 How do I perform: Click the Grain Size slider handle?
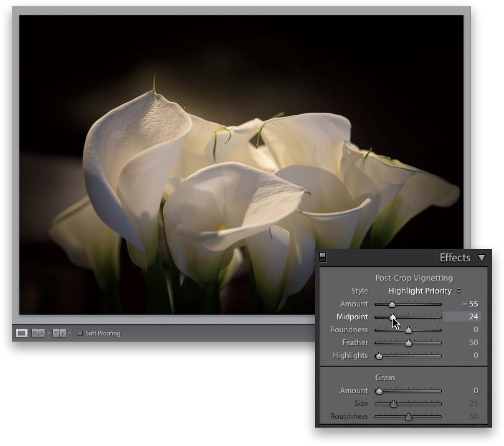393,404
